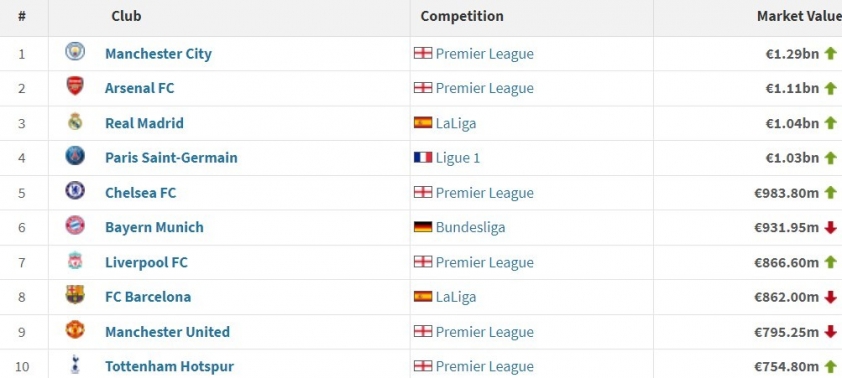Open the Tottenham Hotspur club link

(x=170, y=367)
